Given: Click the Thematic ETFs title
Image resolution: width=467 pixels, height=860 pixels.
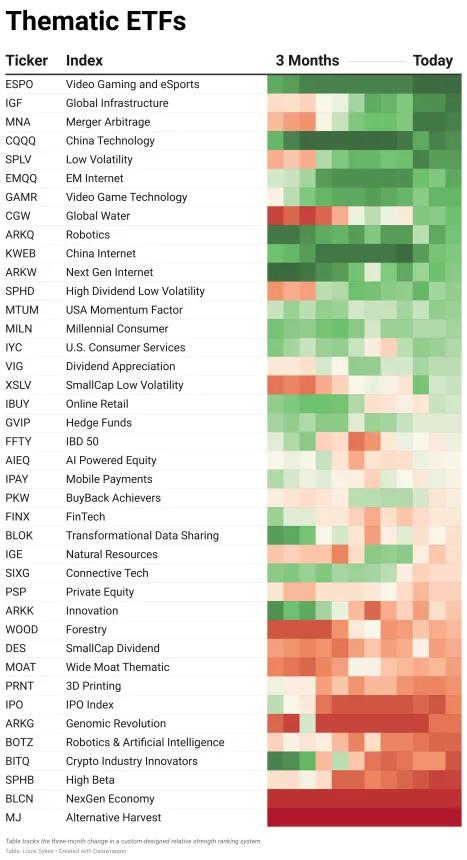Looking at the screenshot, I should [x=96, y=21].
